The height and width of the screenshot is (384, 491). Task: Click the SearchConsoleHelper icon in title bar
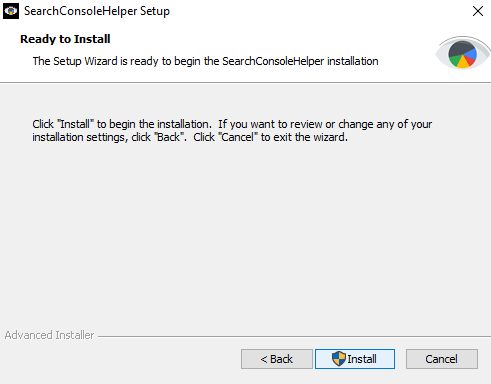(x=11, y=11)
